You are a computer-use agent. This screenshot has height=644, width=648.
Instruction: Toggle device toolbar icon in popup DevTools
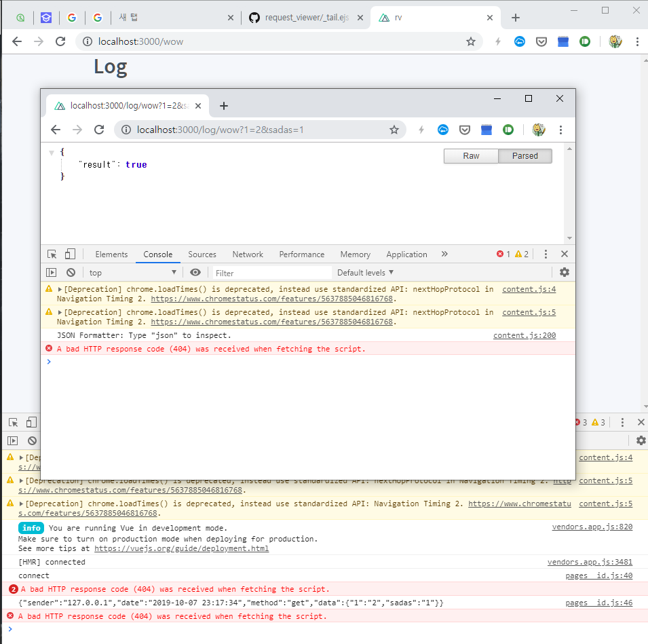(70, 254)
